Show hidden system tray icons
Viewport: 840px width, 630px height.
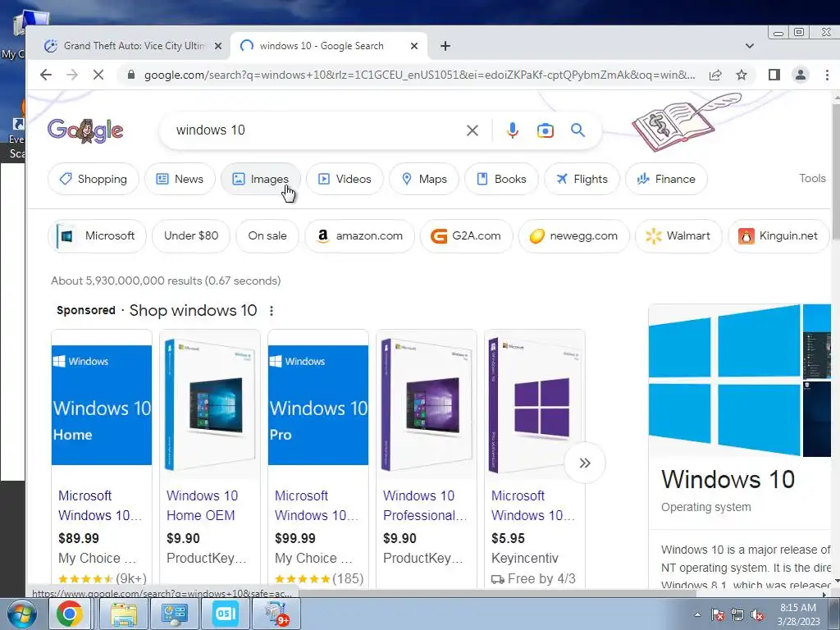697,614
